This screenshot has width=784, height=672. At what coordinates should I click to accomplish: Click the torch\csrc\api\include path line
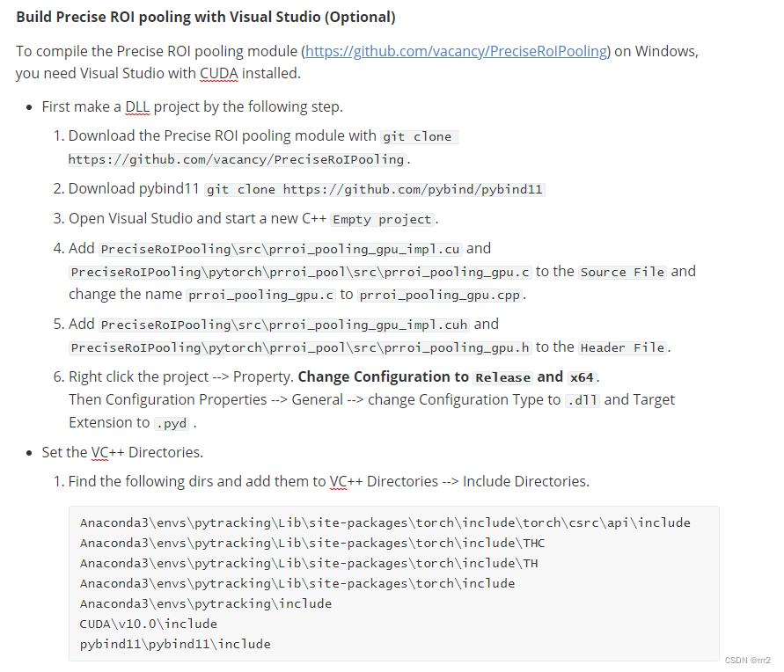coord(385,522)
